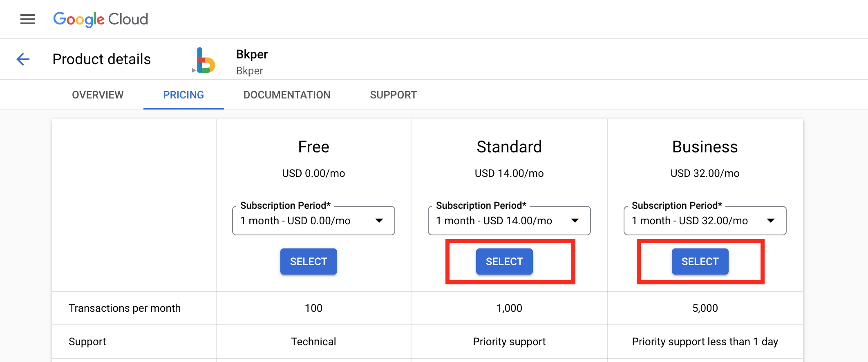Click the Bkper product title
The width and height of the screenshot is (868, 362).
pyautogui.click(x=252, y=54)
